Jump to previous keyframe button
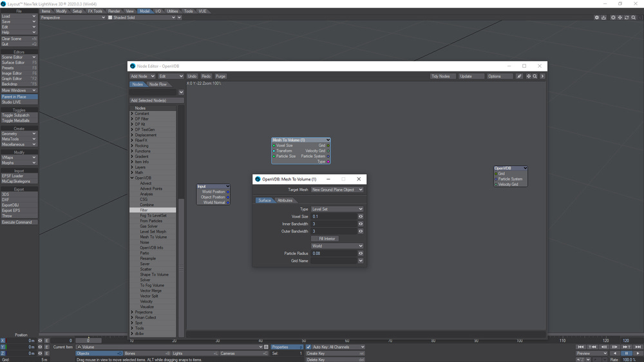Screen dimensions: 644x362 click(592, 347)
